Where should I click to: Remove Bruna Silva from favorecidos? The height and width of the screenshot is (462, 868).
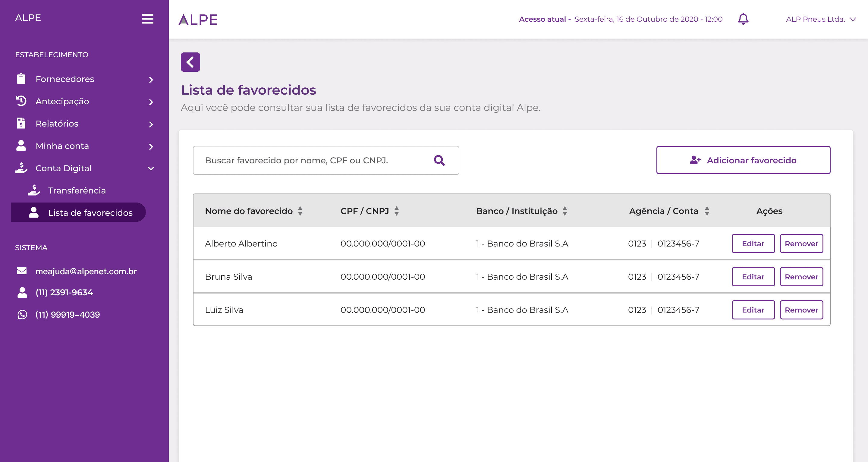pyautogui.click(x=801, y=277)
